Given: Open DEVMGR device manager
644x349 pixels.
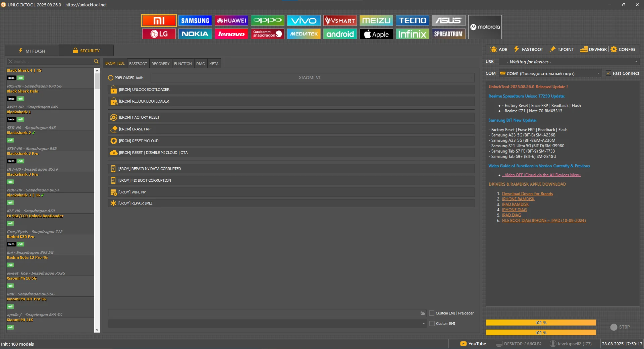Looking at the screenshot, I should (x=594, y=50).
